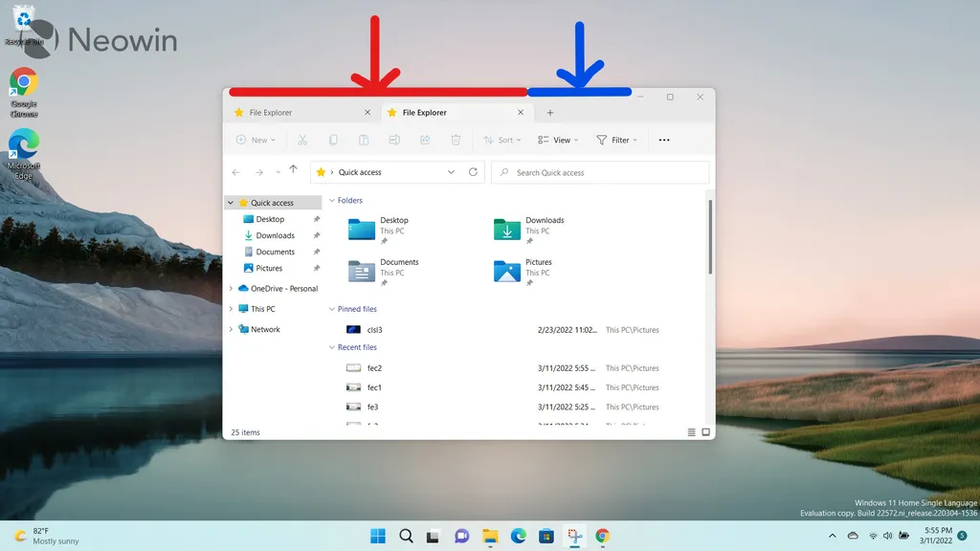Image resolution: width=980 pixels, height=551 pixels.
Task: Click the Cut scissors icon in toolbar
Action: (302, 140)
